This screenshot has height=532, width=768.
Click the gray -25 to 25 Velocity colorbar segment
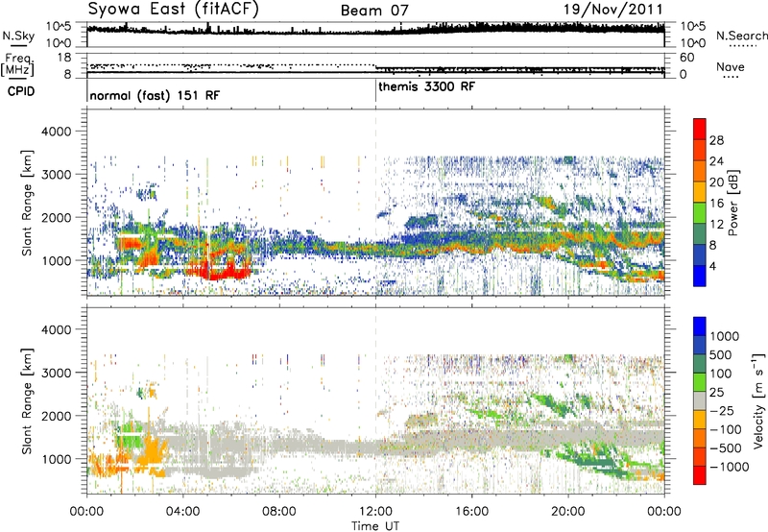point(700,401)
